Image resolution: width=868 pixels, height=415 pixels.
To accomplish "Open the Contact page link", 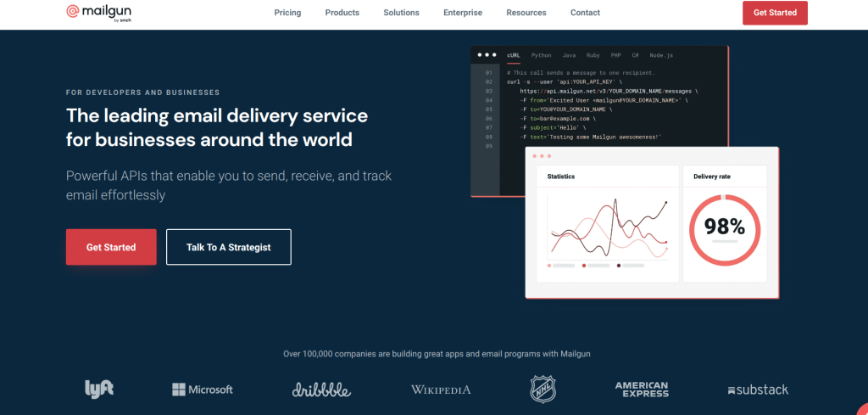I will tap(585, 13).
